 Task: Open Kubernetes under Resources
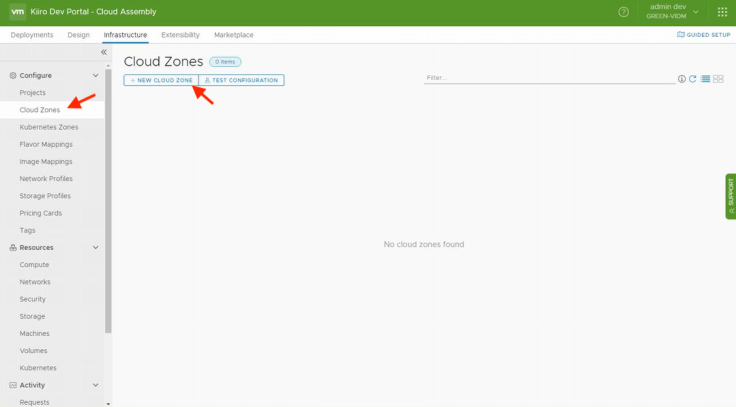click(38, 368)
